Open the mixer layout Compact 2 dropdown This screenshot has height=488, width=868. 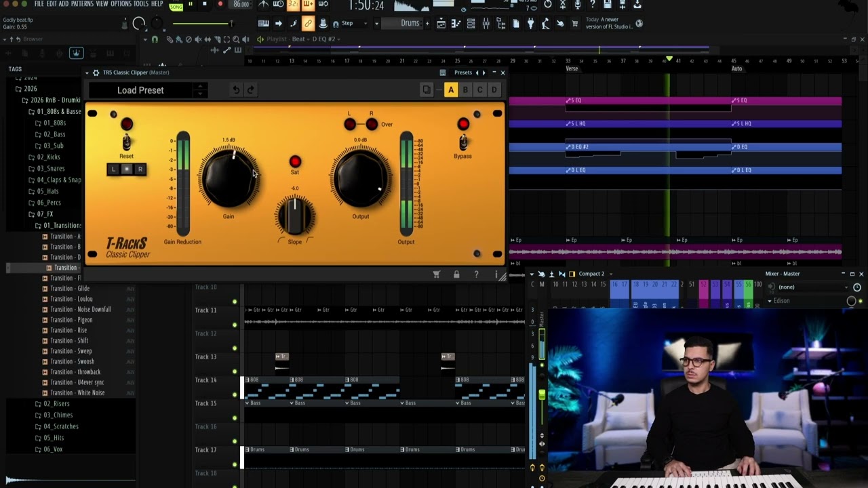(x=595, y=274)
